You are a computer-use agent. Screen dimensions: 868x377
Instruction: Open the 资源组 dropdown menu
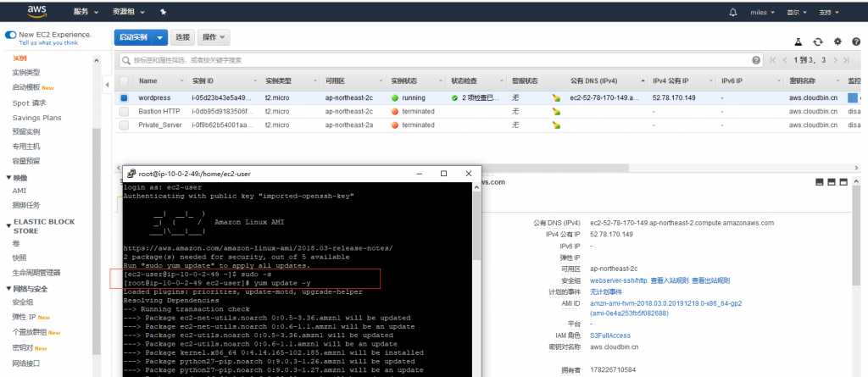pyautogui.click(x=129, y=12)
